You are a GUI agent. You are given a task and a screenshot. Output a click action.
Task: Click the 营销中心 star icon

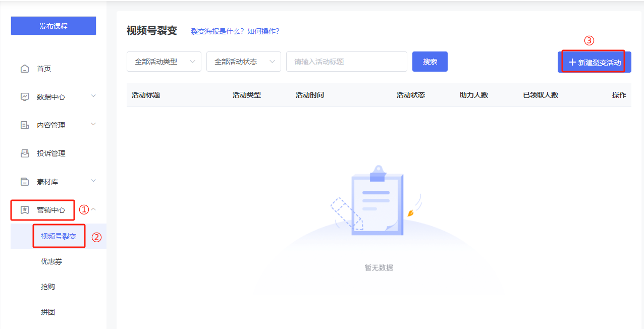pos(25,210)
